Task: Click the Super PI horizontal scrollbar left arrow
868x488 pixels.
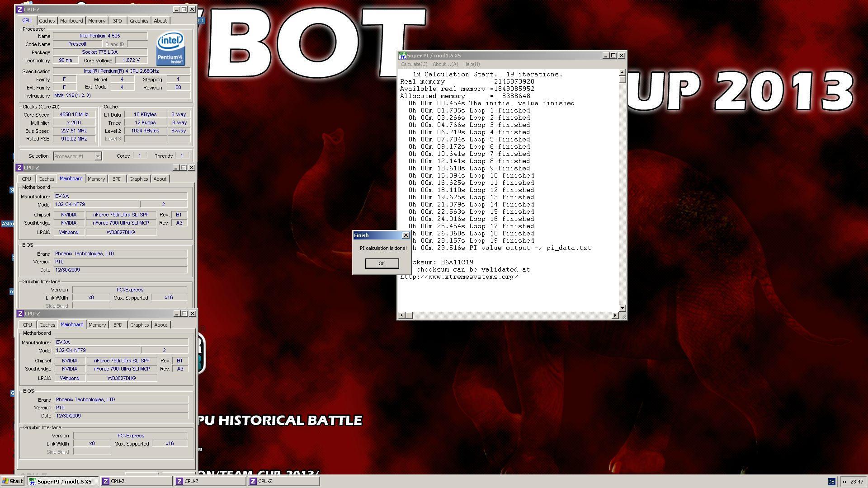Action: [402, 315]
